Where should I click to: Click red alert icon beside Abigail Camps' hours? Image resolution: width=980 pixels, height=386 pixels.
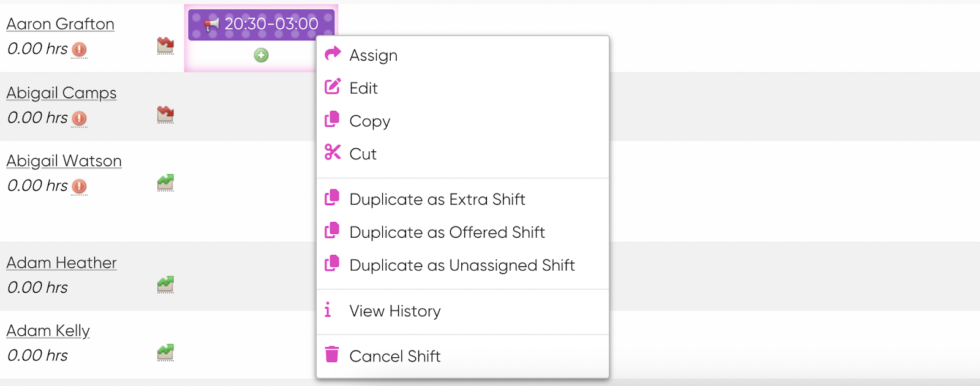[x=79, y=118]
